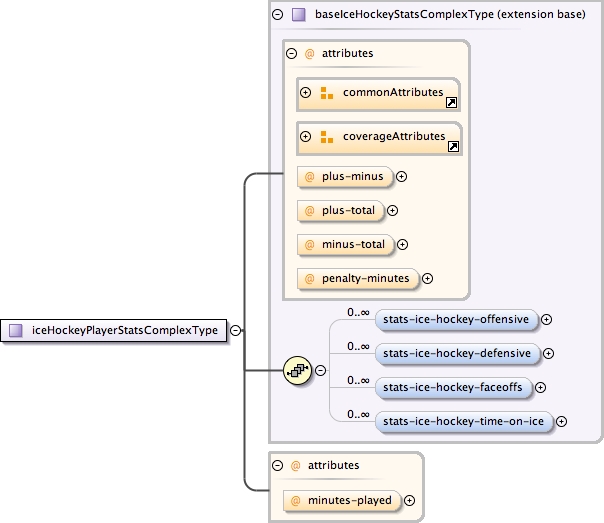The width and height of the screenshot is (604, 523).
Task: Expand stats-ice-hockey-time-on-ice element
Action: coord(561,421)
